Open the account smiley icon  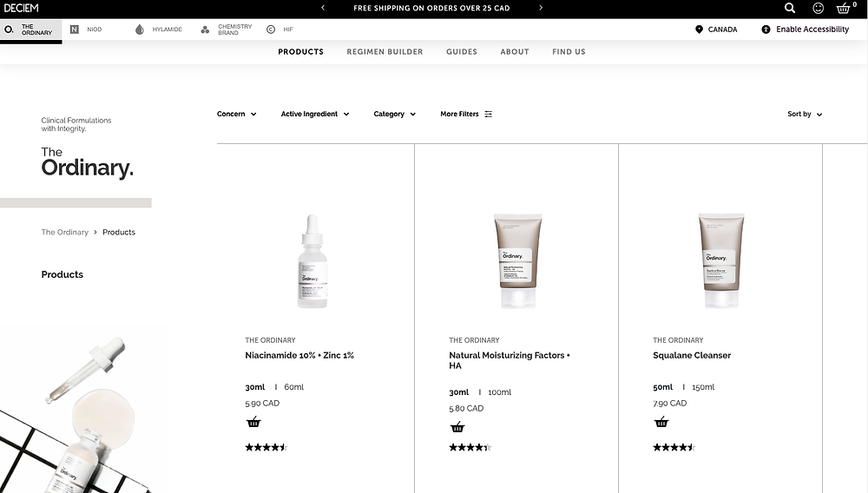[x=819, y=8]
